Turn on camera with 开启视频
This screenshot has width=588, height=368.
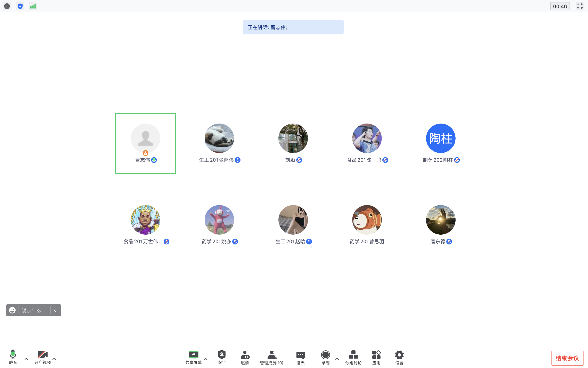pyautogui.click(x=43, y=357)
